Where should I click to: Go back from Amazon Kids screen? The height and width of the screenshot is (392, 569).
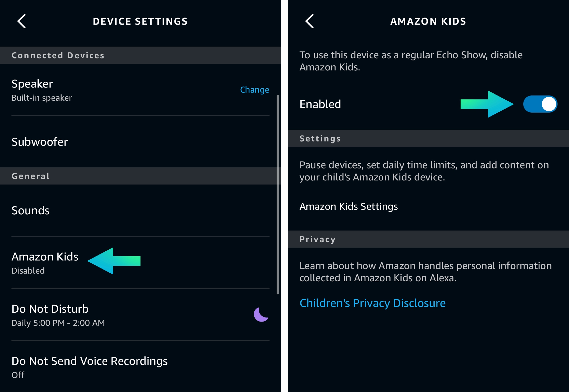click(x=310, y=21)
